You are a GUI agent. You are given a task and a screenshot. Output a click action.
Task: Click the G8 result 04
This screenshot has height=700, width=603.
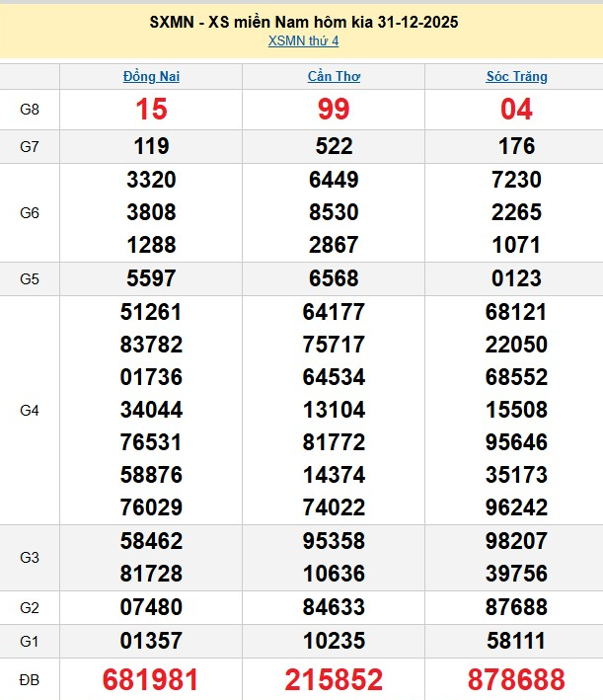click(x=516, y=110)
